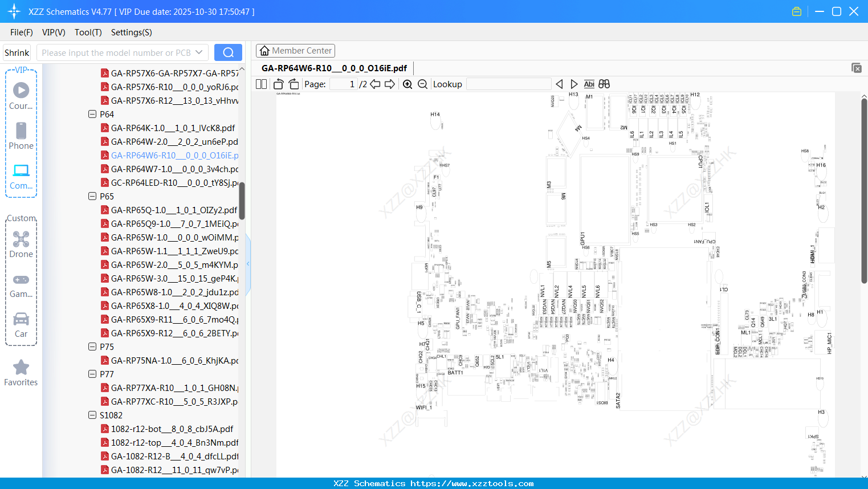Open the File(F) menu
The image size is (868, 489).
pos(22,32)
